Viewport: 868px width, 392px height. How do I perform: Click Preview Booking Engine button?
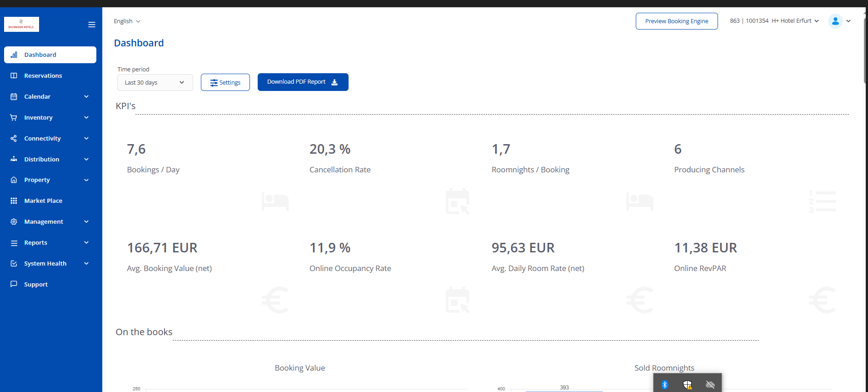tap(677, 21)
